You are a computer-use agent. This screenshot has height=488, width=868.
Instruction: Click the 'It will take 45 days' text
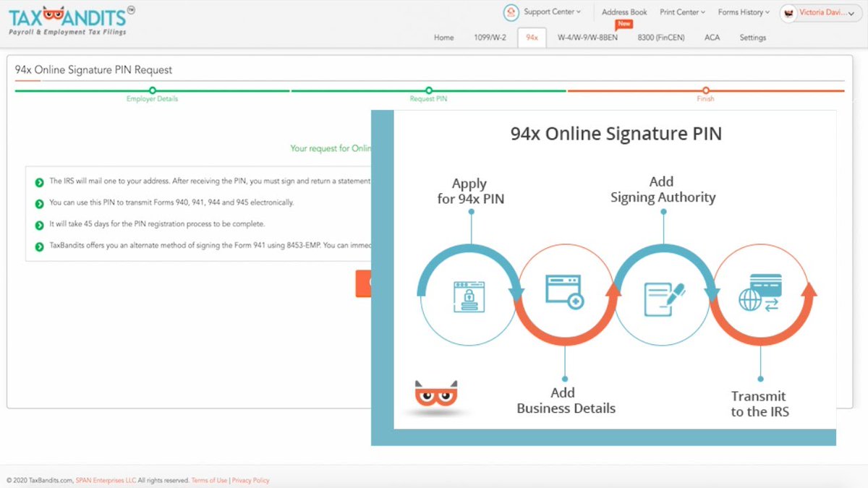coord(157,225)
